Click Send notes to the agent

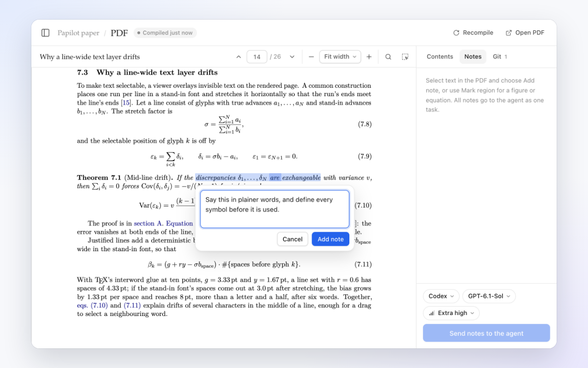click(487, 333)
